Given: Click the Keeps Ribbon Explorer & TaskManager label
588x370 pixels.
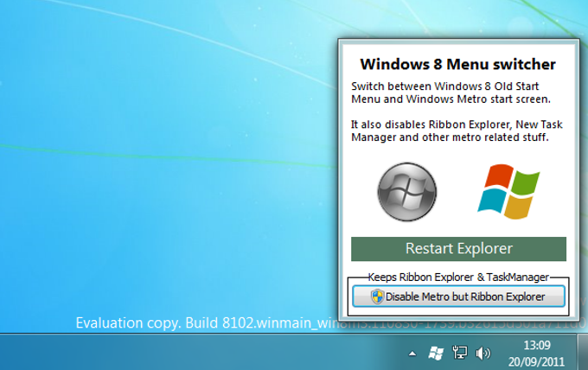Looking at the screenshot, I should pyautogui.click(x=458, y=277).
